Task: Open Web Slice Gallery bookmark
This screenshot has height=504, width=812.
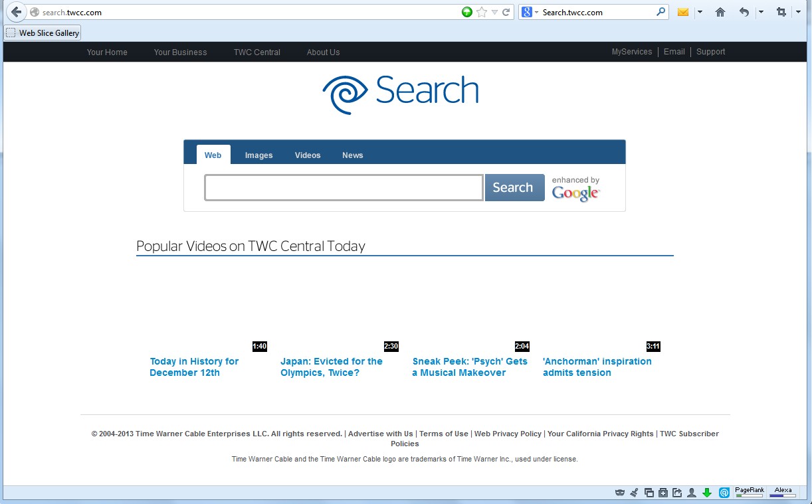Action: [x=43, y=33]
